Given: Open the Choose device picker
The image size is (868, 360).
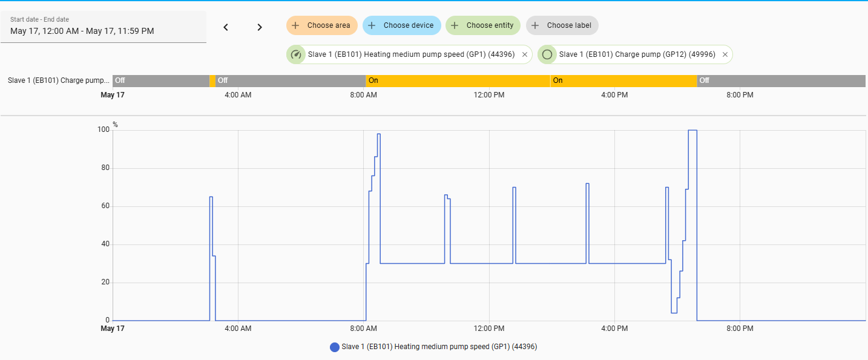Looking at the screenshot, I should 402,25.
